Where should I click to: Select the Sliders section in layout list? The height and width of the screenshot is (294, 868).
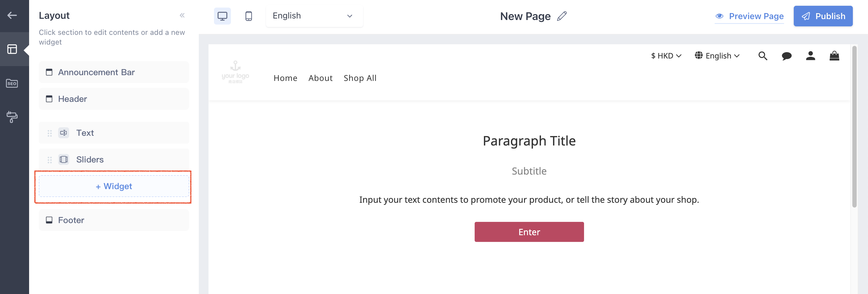[x=114, y=159]
